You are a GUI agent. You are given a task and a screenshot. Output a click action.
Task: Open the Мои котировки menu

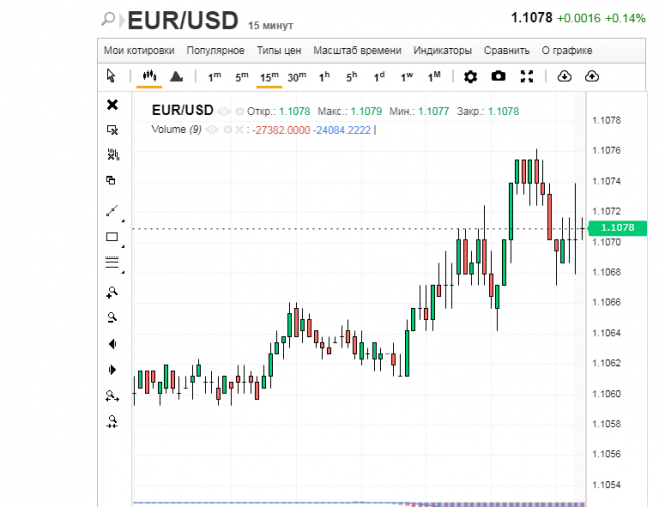(x=139, y=50)
